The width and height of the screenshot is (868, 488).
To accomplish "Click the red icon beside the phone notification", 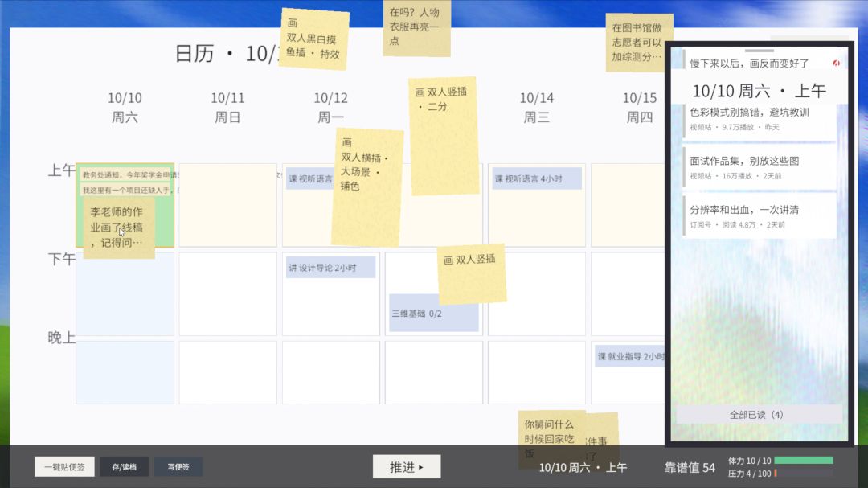I will click(x=836, y=64).
